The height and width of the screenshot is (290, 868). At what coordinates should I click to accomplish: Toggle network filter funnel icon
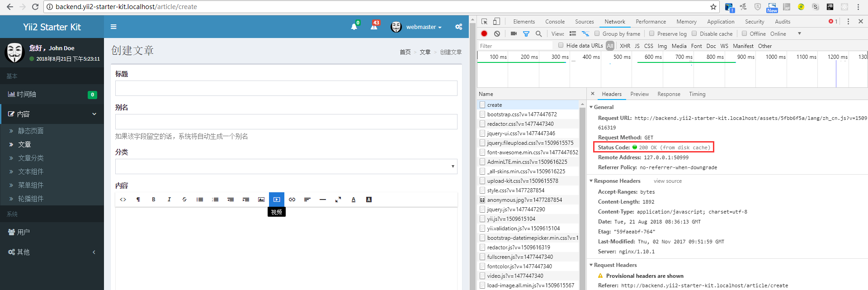526,33
